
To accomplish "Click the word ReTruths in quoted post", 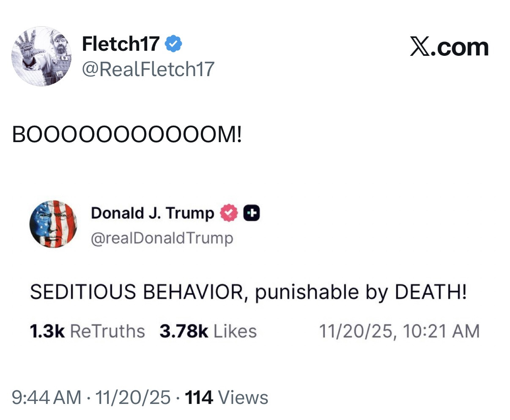I will 107,331.
